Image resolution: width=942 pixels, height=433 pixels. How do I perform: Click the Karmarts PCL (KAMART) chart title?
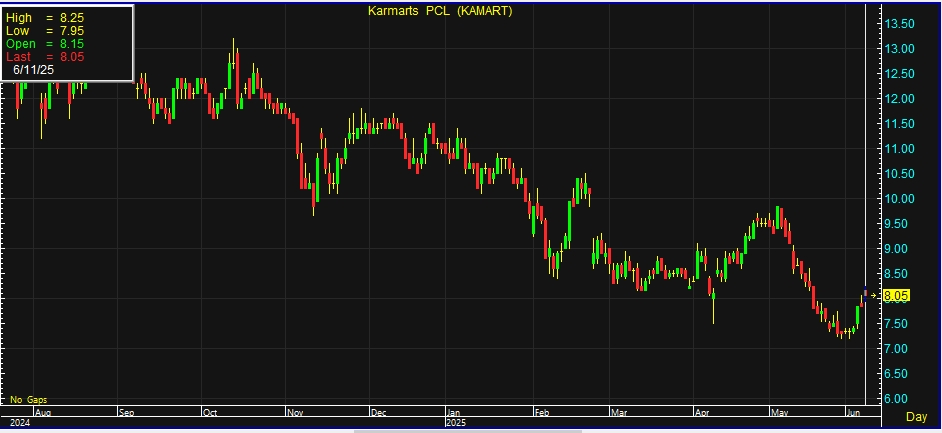[440, 11]
